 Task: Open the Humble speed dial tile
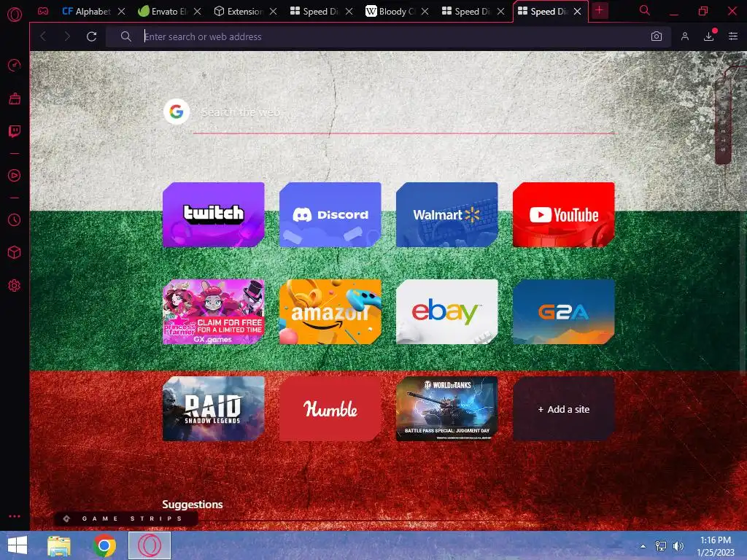330,409
